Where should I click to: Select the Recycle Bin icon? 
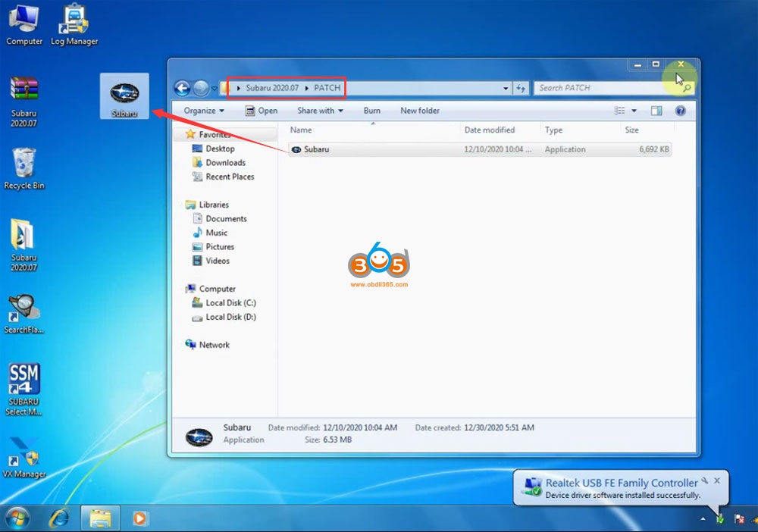tap(23, 169)
